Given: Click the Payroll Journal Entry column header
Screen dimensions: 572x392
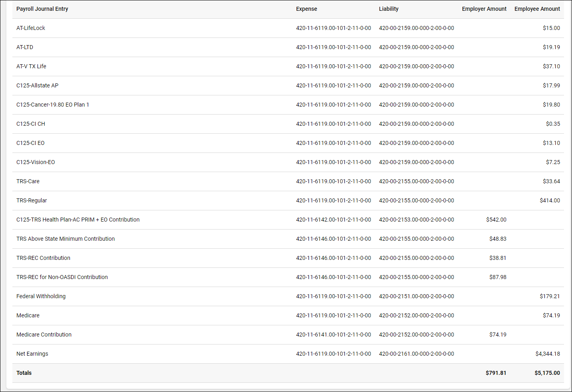Looking at the screenshot, I should click(42, 9).
